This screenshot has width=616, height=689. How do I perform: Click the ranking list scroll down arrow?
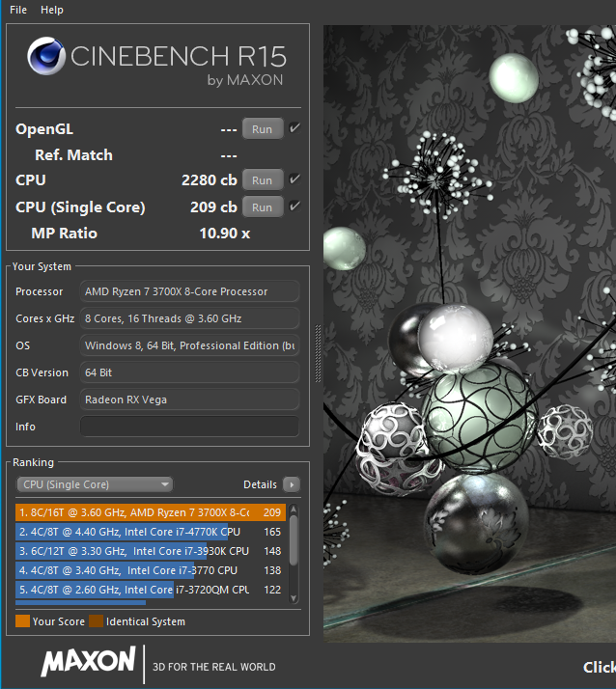coord(294,598)
